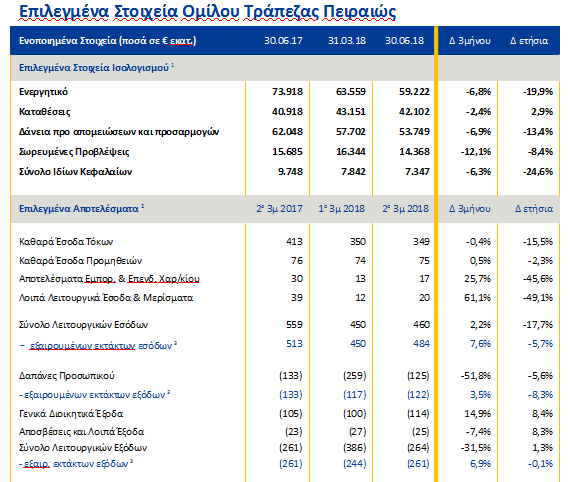Click the blue percentage 7,6%

pos(480,344)
